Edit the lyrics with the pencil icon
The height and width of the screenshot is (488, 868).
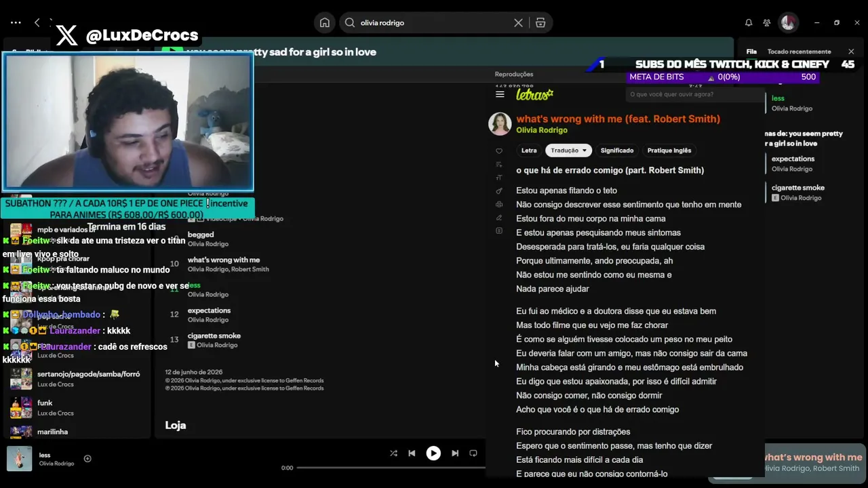click(499, 218)
